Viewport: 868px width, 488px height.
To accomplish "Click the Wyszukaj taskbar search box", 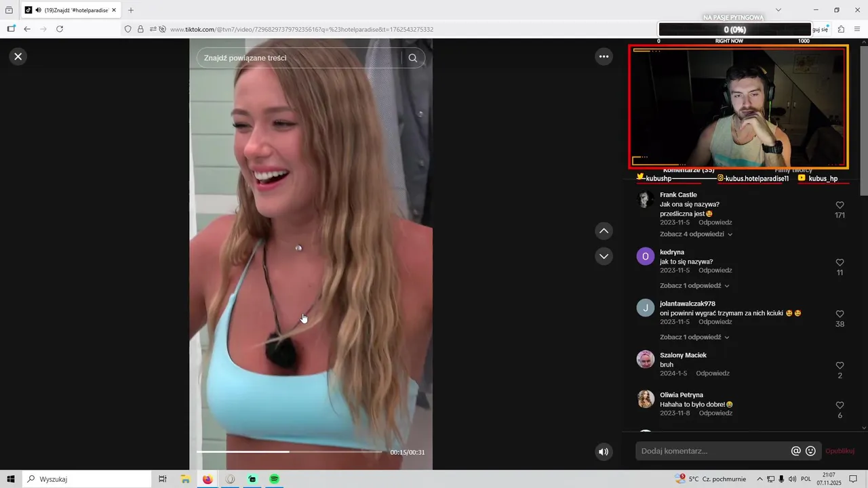I will click(x=85, y=479).
